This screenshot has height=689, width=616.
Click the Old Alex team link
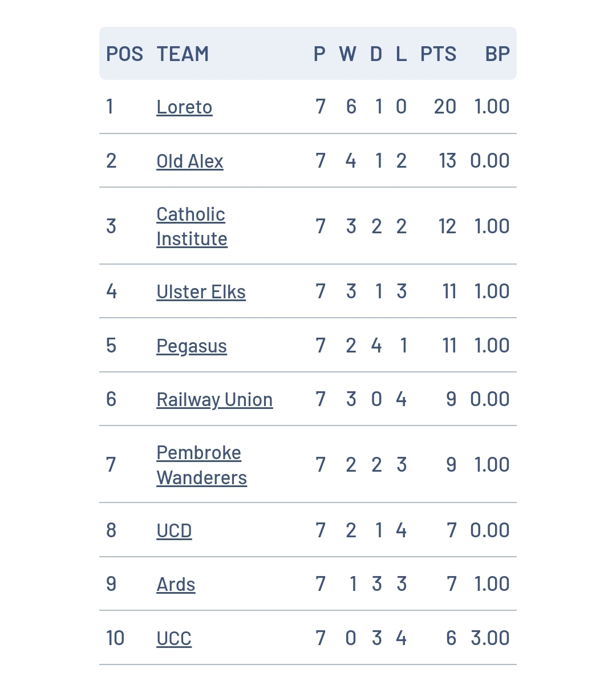190,161
